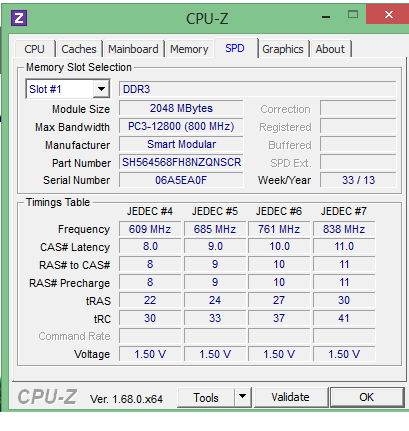Click the CAS# Latency 8.0 cell

point(150,246)
